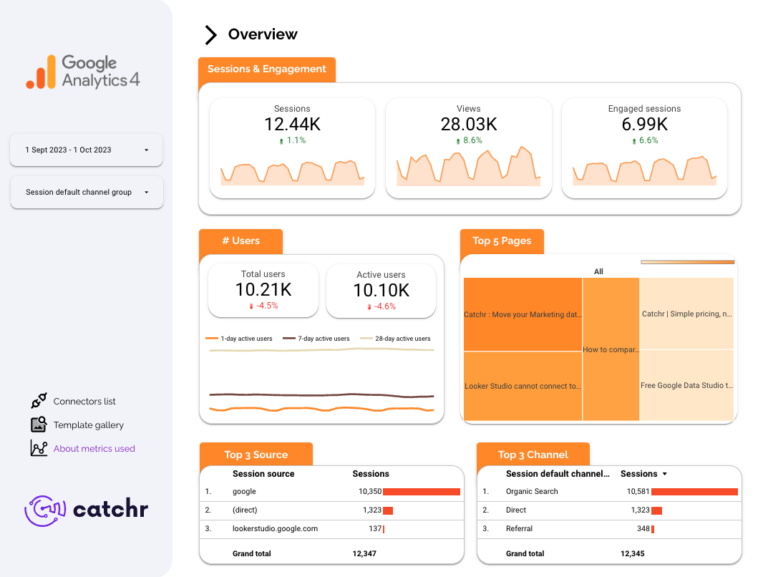Image resolution: width=768 pixels, height=577 pixels.
Task: Click the google source row
Action: [332, 491]
